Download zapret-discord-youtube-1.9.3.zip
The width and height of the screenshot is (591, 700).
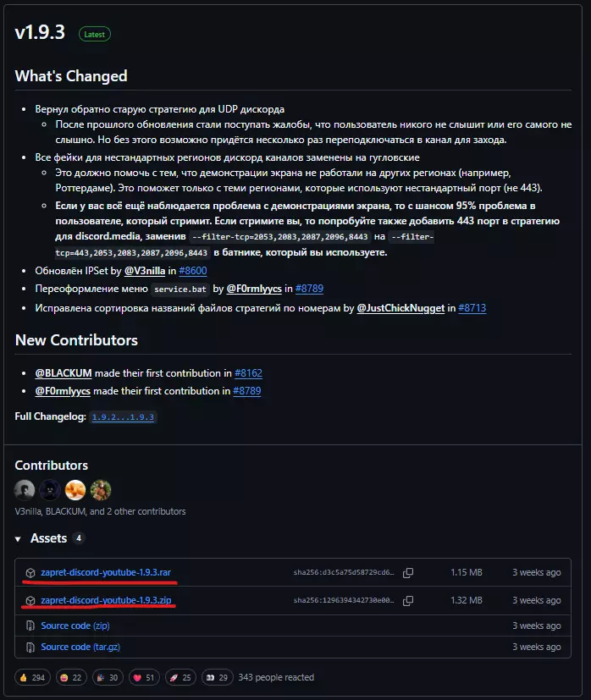107,601
